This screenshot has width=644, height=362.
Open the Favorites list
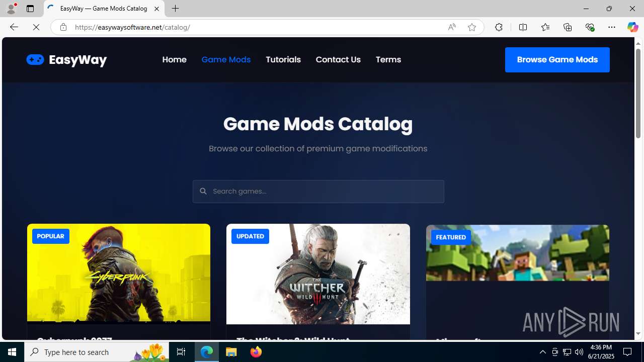tap(545, 27)
